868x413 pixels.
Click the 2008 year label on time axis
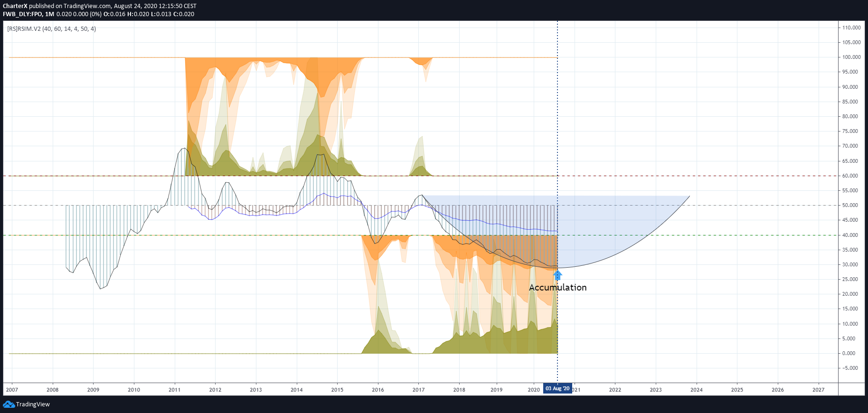pos(53,390)
